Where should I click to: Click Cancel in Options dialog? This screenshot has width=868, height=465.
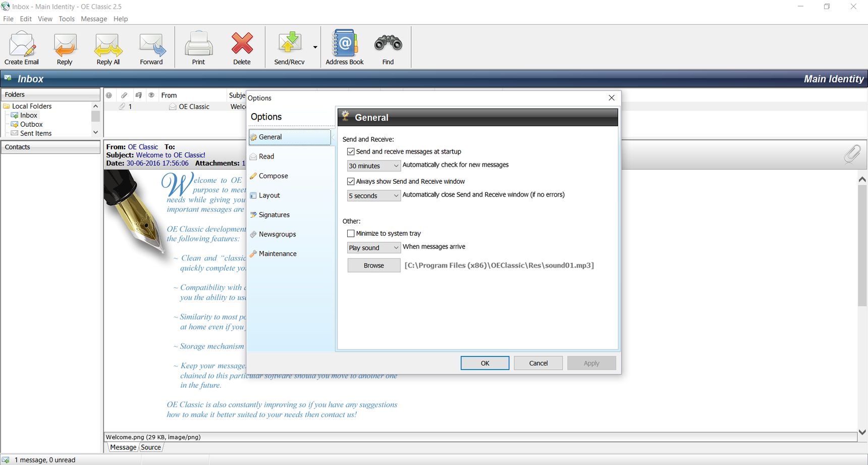pos(538,363)
